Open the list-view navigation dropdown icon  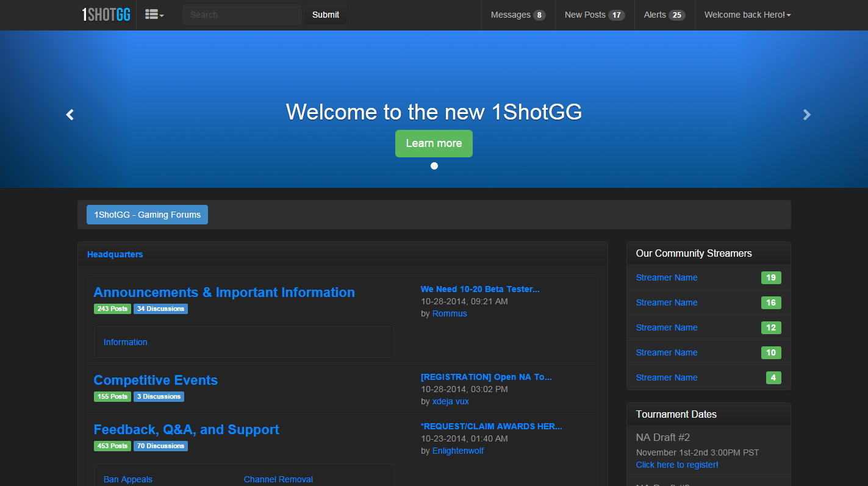(x=154, y=15)
